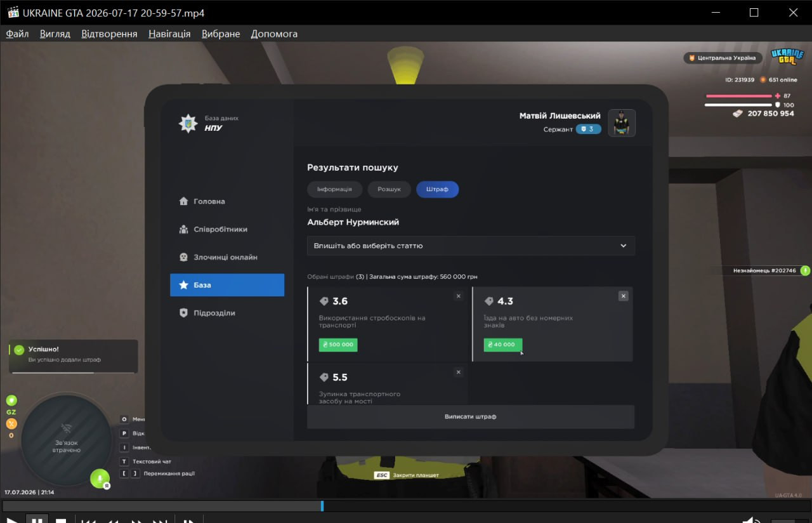Click the sergeant rank badge showing 3
The width and height of the screenshot is (812, 523).
coord(588,129)
